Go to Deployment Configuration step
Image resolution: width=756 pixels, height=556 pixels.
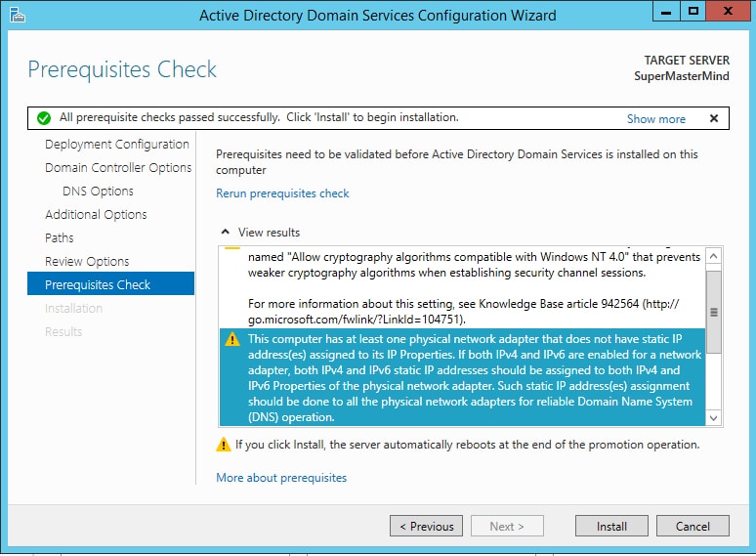116,144
